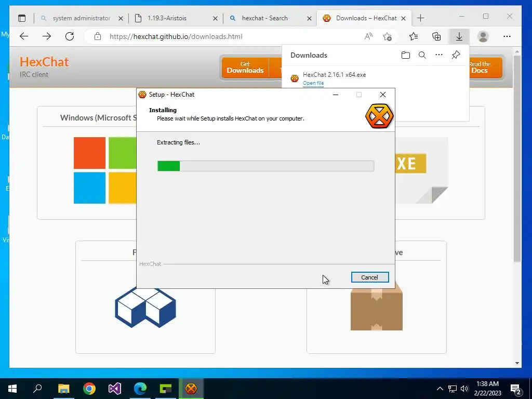Click the Open file link for HexChat download
Image resolution: width=532 pixels, height=399 pixels.
point(313,83)
